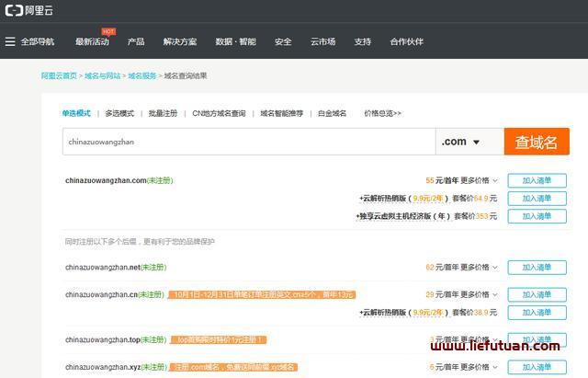Viewport: 588px width, 378px height.
Task: Select 单选模式 tab
Action: [x=76, y=113]
